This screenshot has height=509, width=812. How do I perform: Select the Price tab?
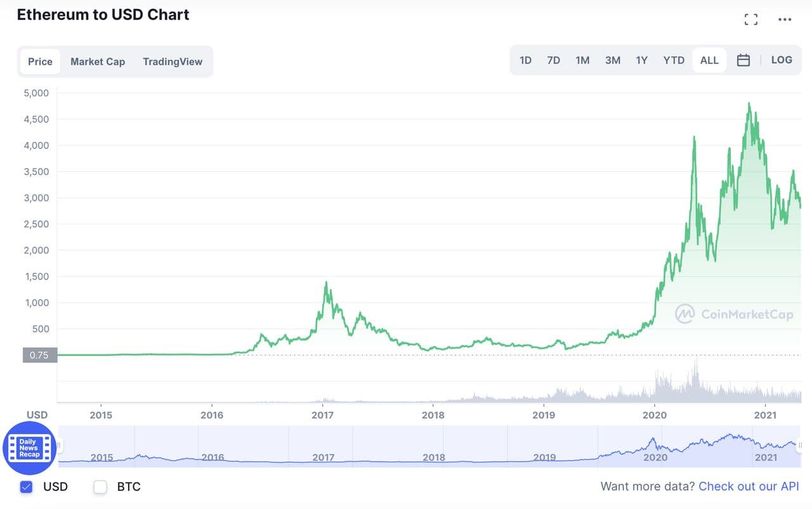[x=40, y=61]
